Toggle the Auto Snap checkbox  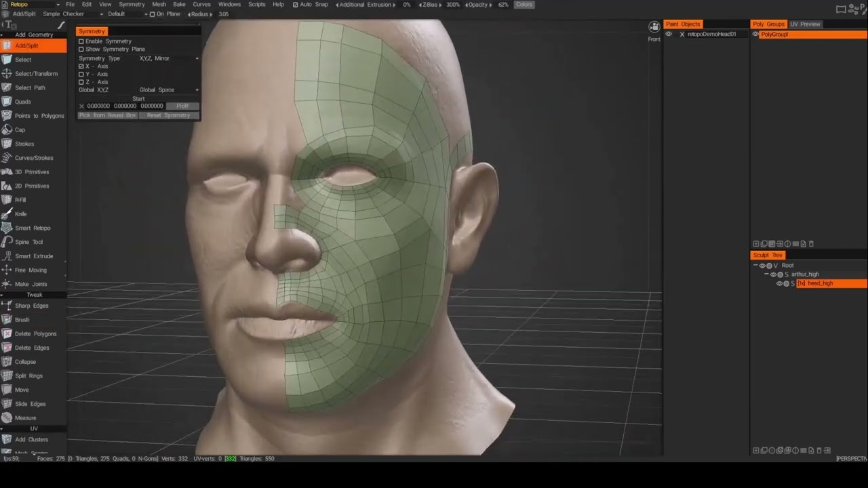[295, 5]
